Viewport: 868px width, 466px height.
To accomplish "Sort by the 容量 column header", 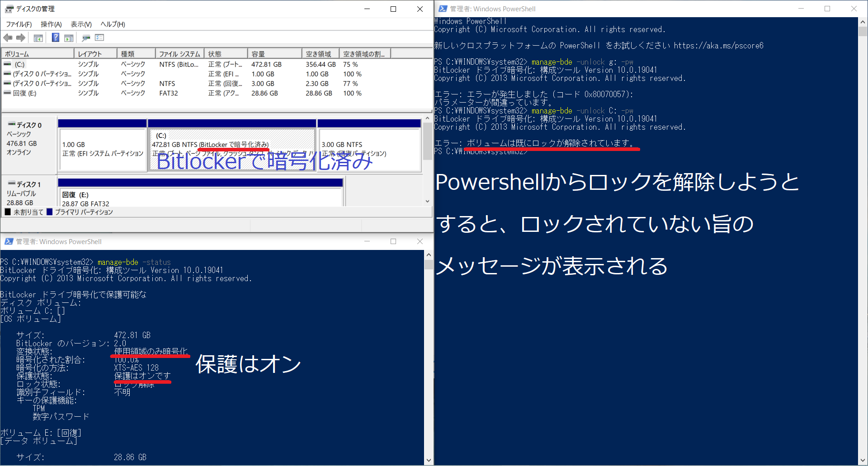I will coord(275,54).
